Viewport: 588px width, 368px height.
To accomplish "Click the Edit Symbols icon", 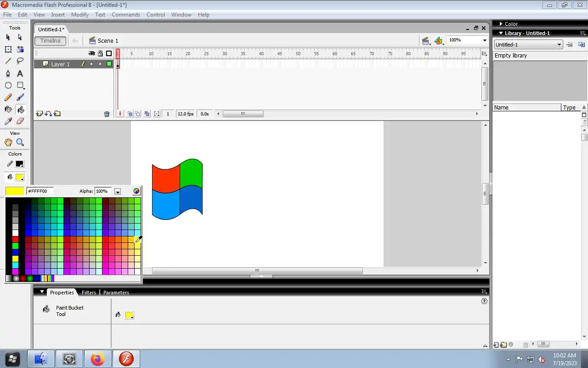I will [x=439, y=41].
